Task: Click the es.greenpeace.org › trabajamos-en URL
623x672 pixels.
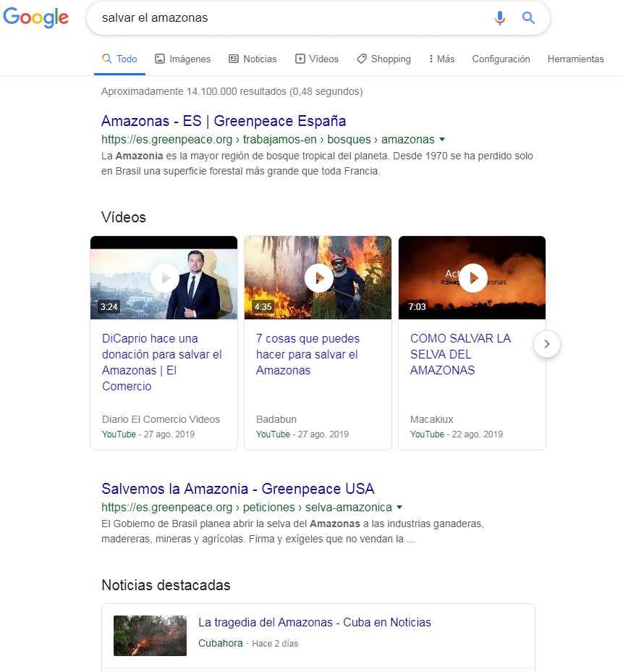Action: [268, 139]
